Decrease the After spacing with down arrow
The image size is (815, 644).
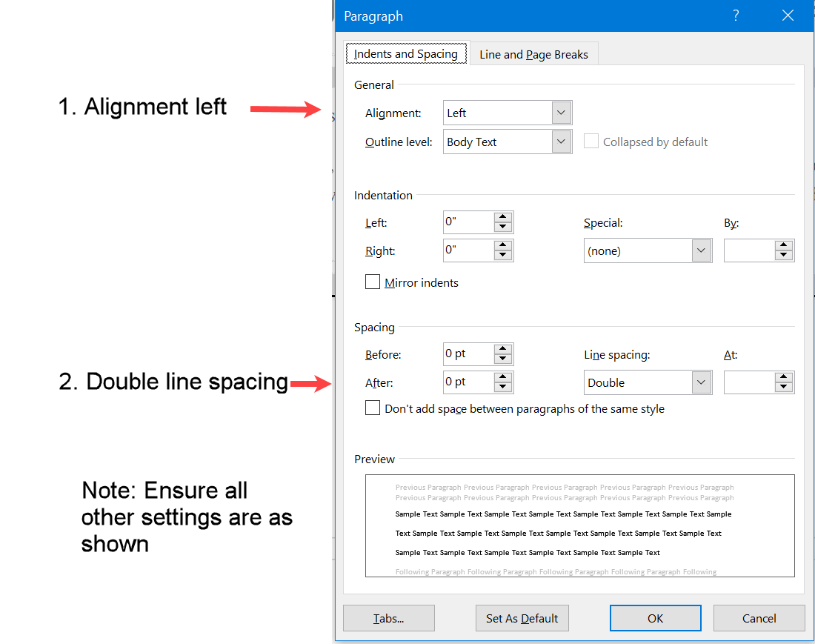[x=504, y=386]
